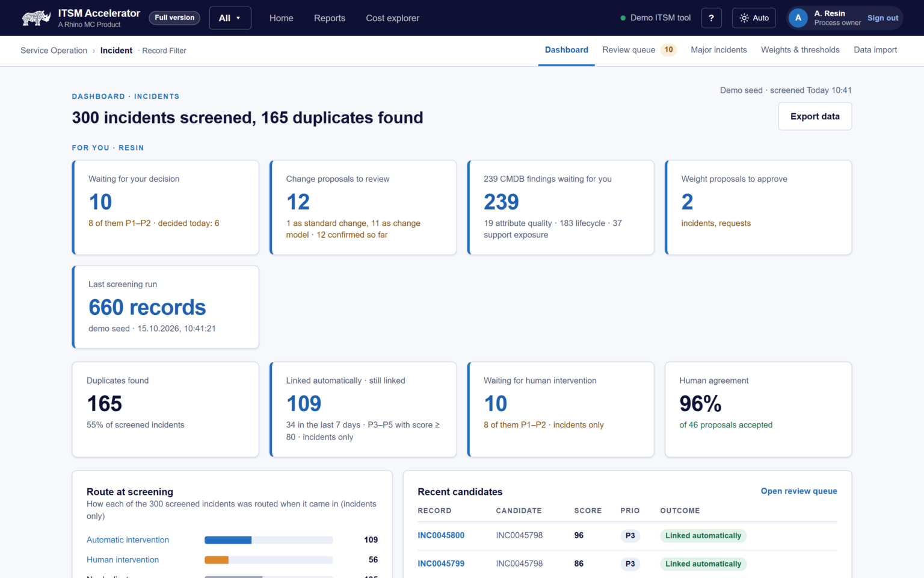This screenshot has width=924, height=578.
Task: Toggle the Auto theme mode button
Action: coord(754,18)
